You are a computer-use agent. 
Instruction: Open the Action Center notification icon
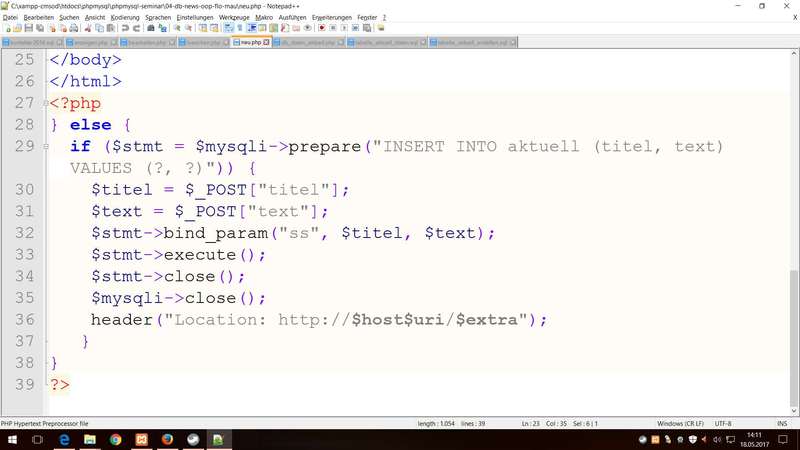tap(783, 439)
